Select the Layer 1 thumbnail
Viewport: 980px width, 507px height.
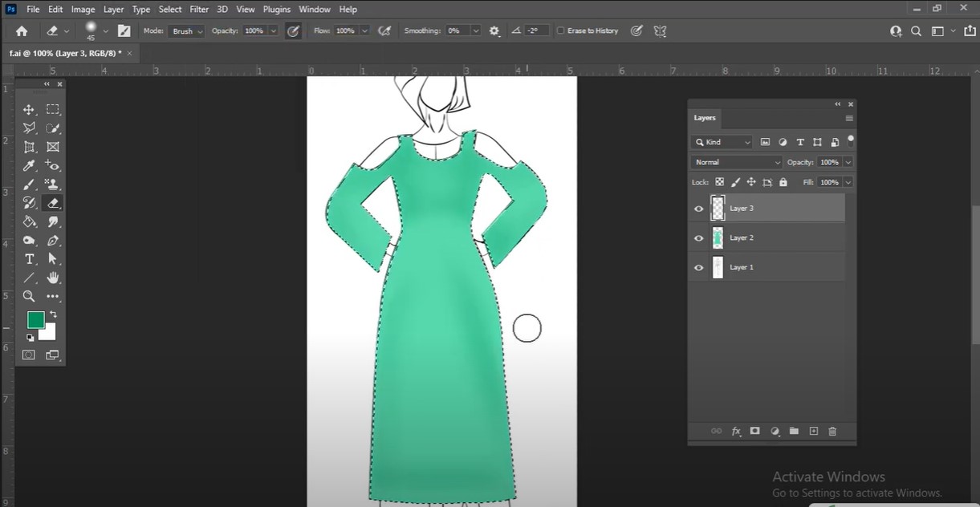(x=718, y=267)
